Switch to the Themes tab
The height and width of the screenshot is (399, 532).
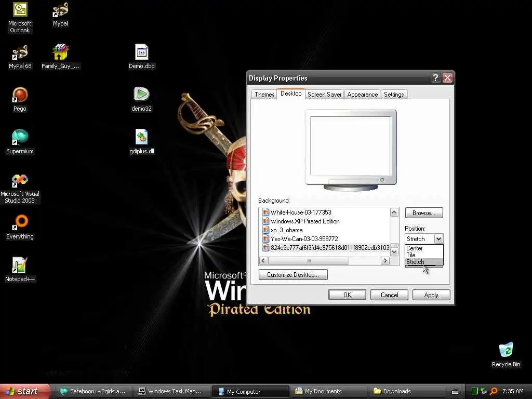tap(264, 95)
